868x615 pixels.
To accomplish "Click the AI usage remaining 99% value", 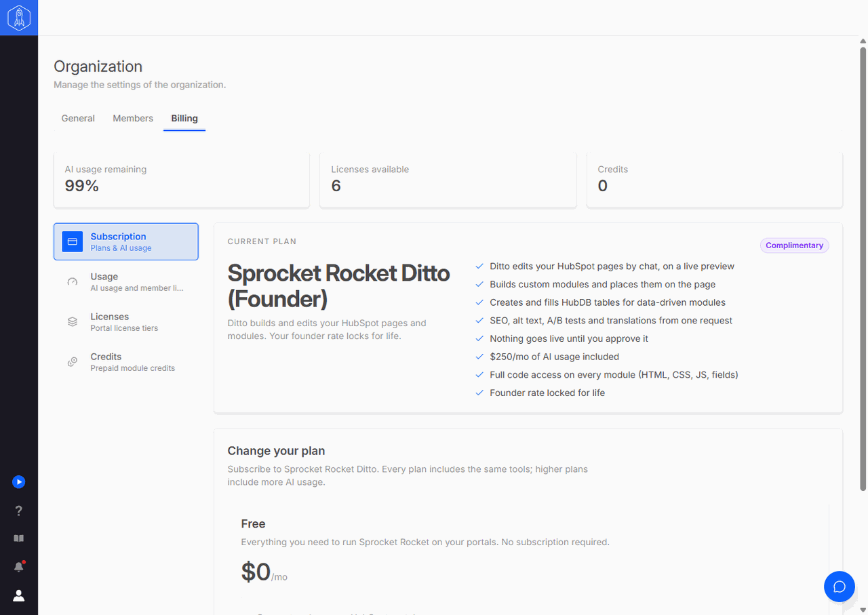I will (x=82, y=186).
